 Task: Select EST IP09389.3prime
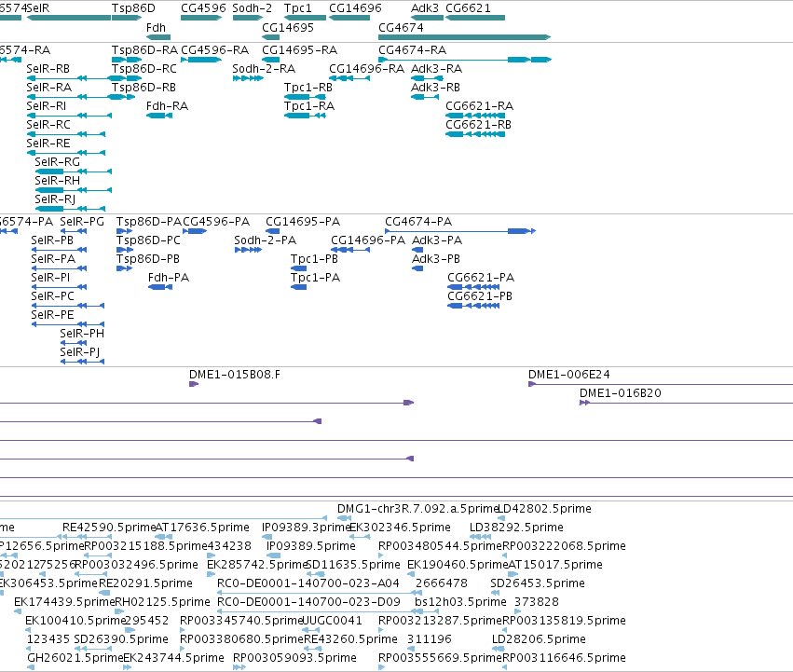[x=306, y=528]
